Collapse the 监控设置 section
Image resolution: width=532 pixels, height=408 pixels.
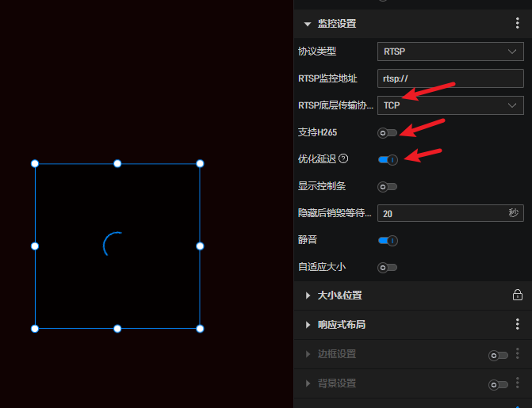pyautogui.click(x=308, y=24)
